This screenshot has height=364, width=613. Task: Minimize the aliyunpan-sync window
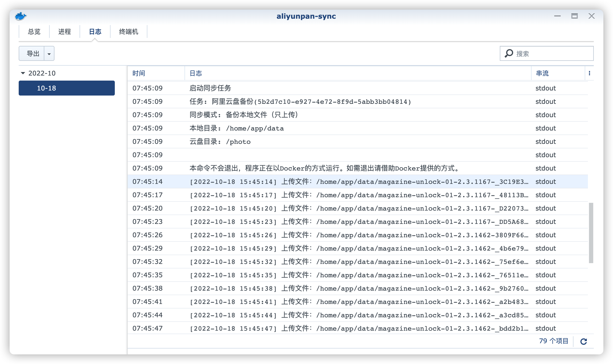point(557,16)
